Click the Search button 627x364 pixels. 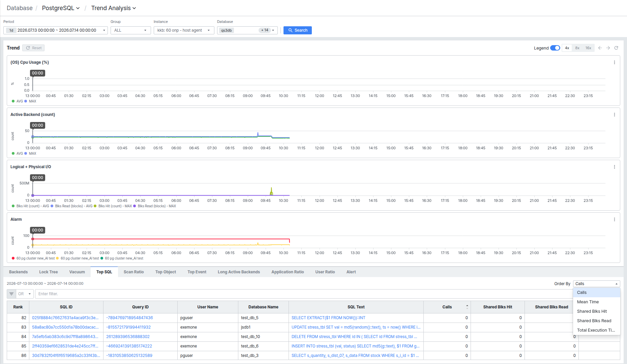[x=298, y=30]
